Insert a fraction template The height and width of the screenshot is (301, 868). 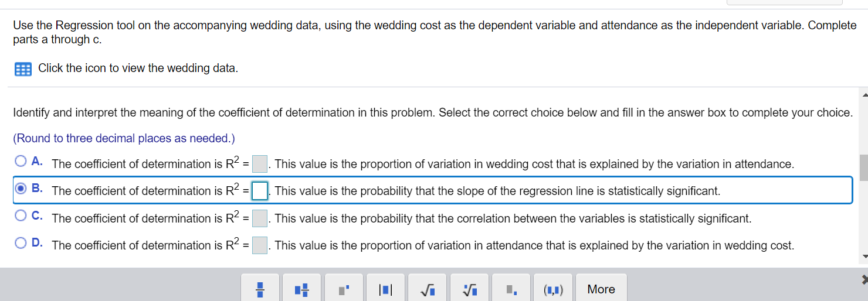point(261,289)
